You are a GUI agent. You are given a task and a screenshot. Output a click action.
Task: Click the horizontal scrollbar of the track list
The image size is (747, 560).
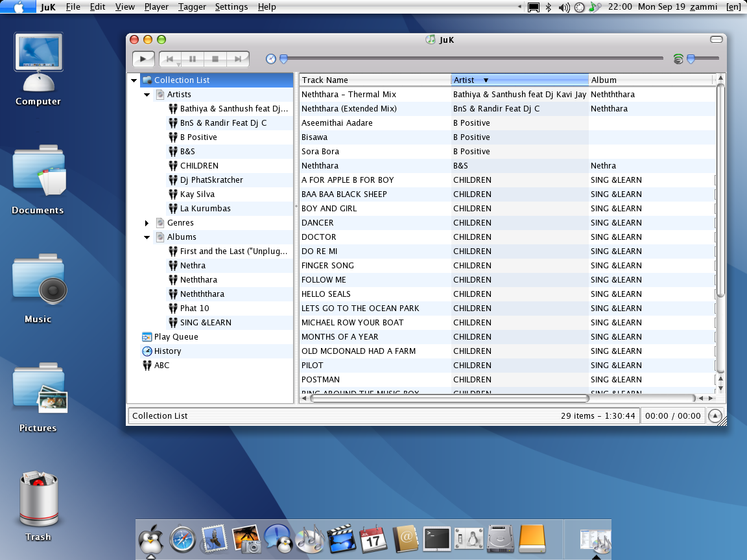point(450,398)
